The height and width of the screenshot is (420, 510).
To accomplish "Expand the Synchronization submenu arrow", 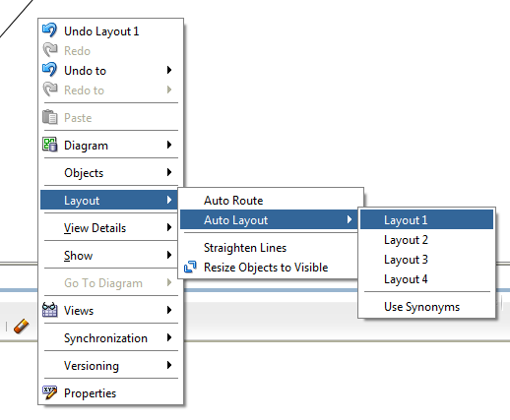I will [169, 337].
